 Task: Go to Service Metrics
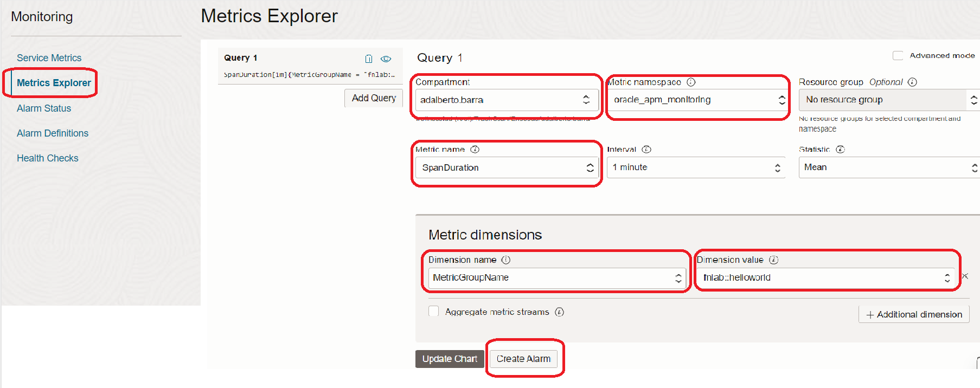pyautogui.click(x=49, y=58)
